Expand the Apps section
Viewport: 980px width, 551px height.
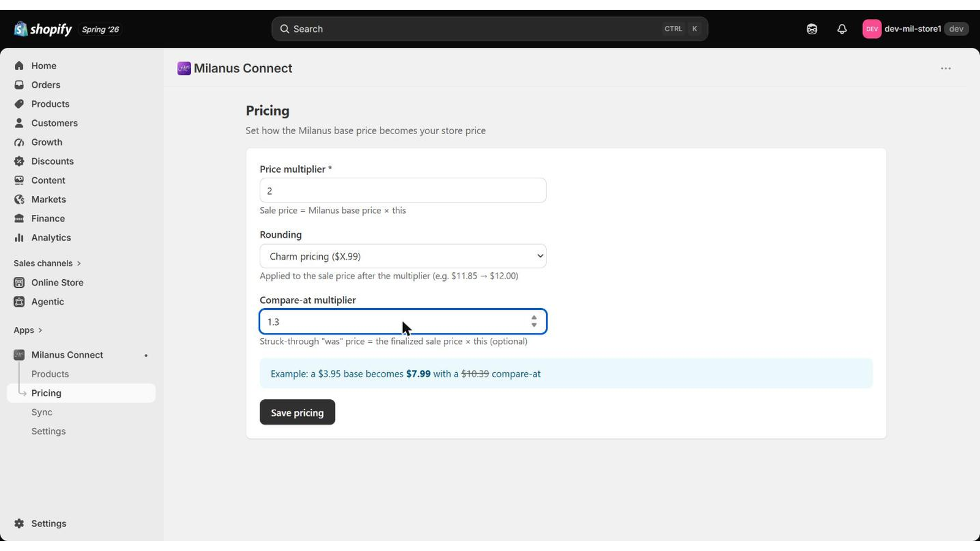click(28, 330)
